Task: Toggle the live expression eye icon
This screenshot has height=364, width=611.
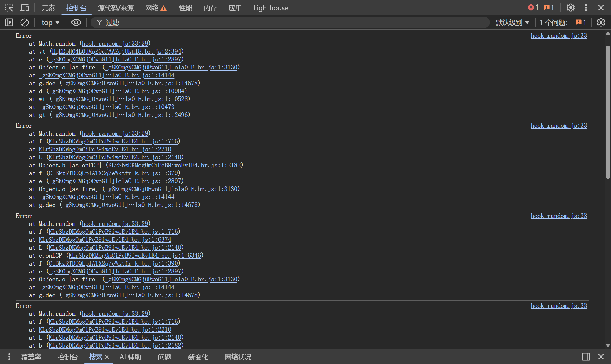Action: click(x=76, y=22)
